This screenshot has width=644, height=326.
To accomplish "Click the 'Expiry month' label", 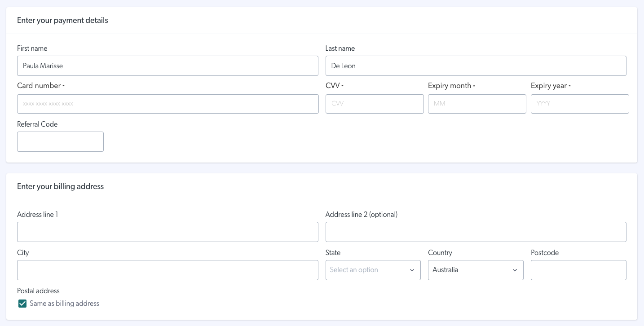I will click(450, 86).
